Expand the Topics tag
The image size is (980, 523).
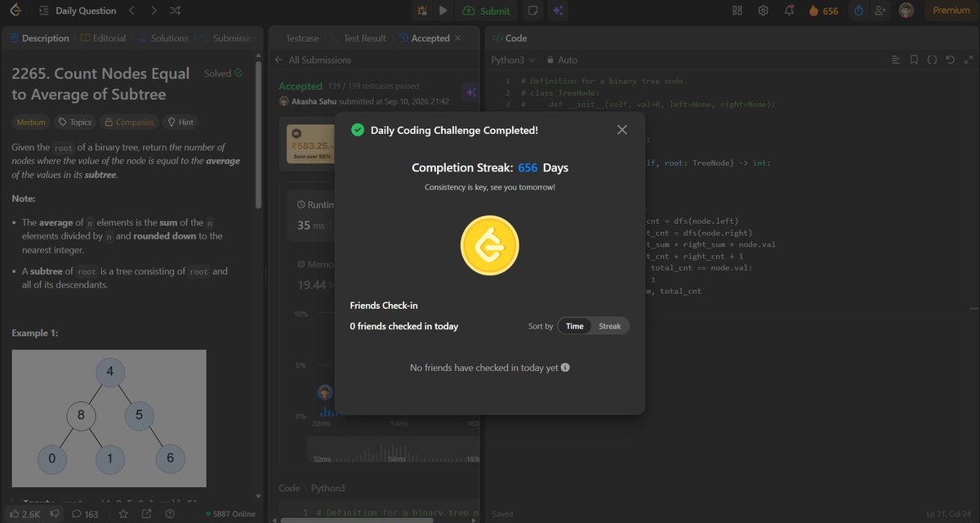(74, 123)
